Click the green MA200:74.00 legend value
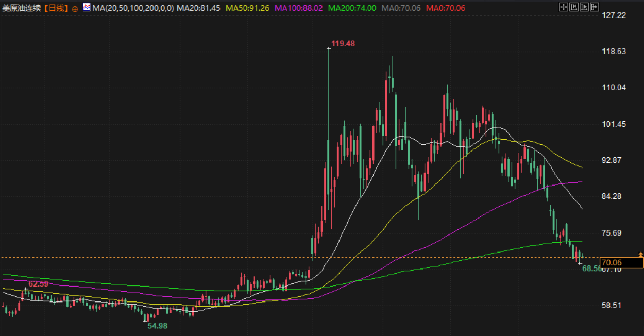644x336 pixels. pos(352,8)
